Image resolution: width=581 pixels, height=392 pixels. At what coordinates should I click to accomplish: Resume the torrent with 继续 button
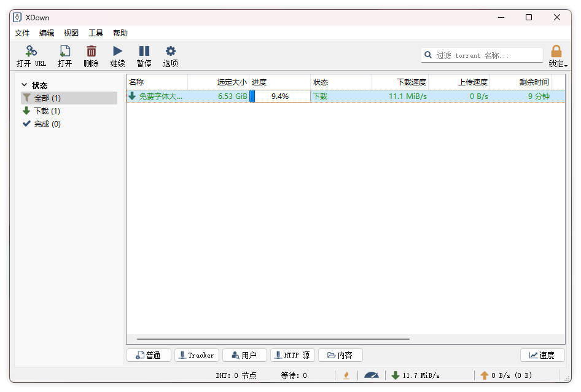pyautogui.click(x=117, y=56)
